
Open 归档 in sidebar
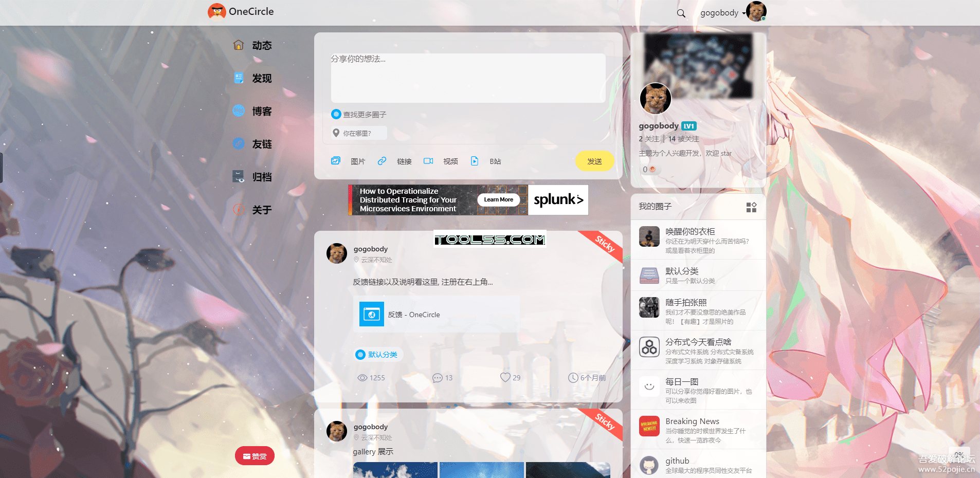tap(262, 177)
